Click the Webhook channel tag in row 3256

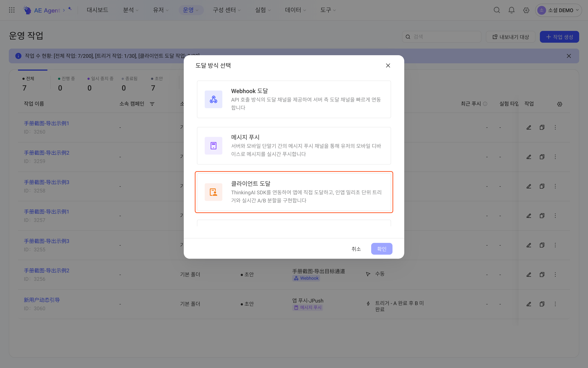[x=306, y=278]
